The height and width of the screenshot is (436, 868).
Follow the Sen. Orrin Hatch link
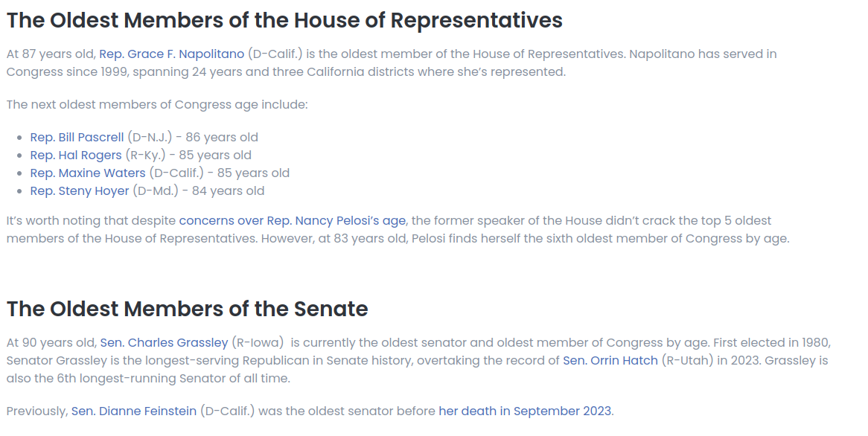[610, 361]
